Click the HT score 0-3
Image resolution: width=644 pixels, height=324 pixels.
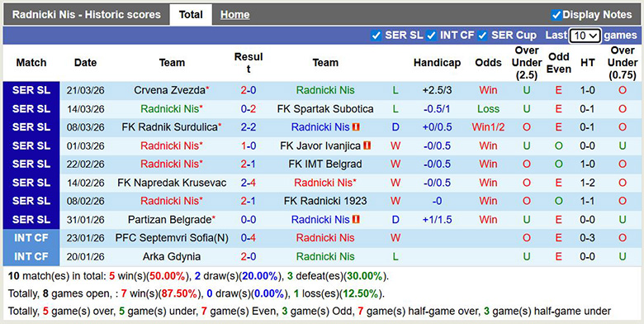pos(587,238)
